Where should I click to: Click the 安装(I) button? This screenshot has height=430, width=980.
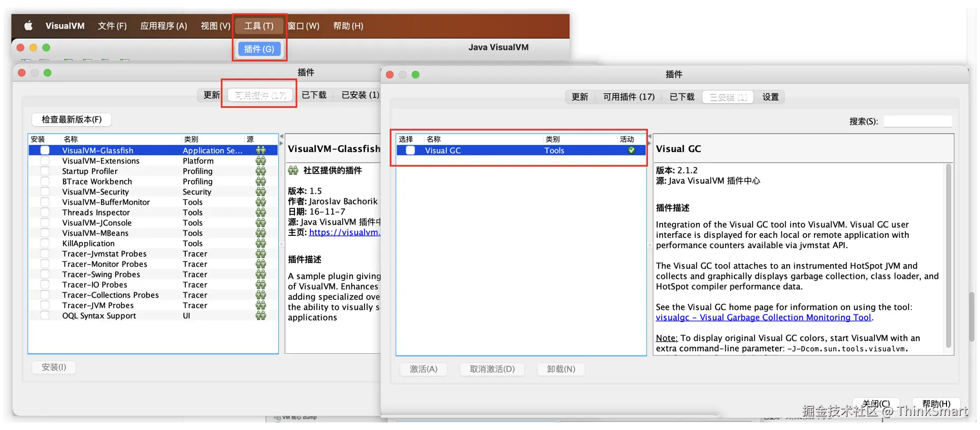[x=54, y=367]
